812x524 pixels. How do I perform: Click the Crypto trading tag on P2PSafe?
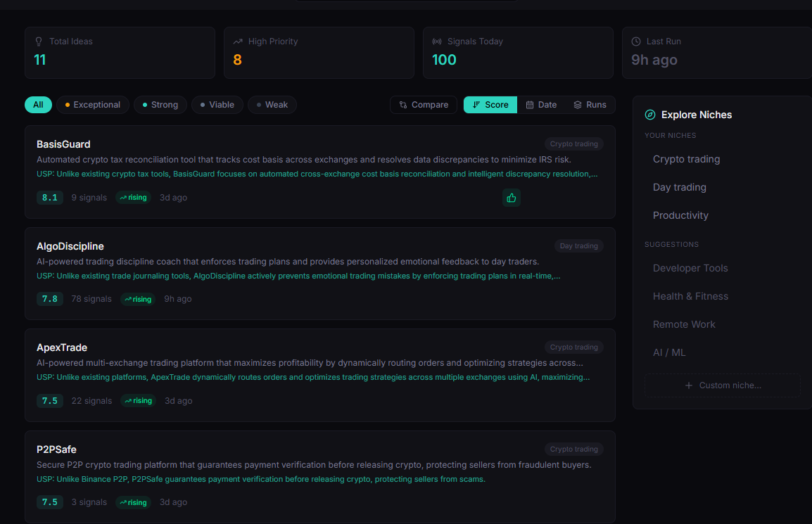pos(573,449)
